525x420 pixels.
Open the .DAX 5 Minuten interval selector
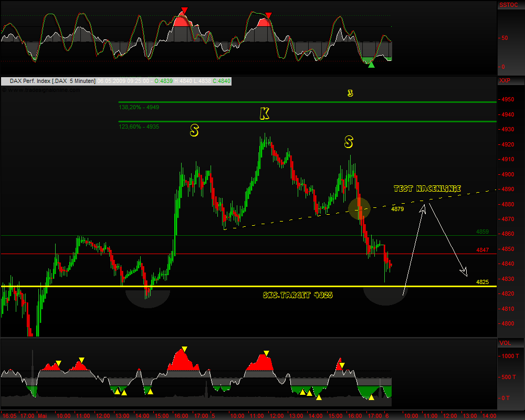tap(75, 81)
